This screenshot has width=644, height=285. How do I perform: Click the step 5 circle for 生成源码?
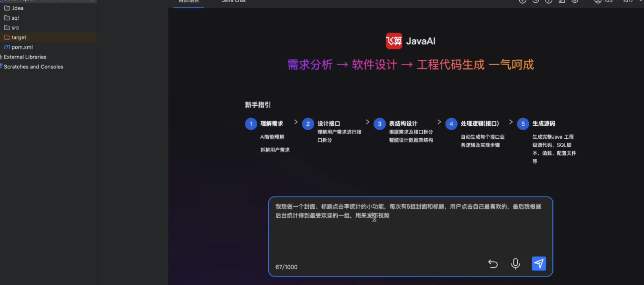tap(523, 124)
